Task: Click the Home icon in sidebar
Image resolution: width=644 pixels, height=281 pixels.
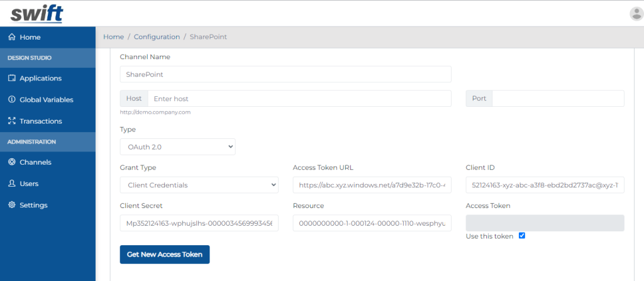Action: (11, 37)
